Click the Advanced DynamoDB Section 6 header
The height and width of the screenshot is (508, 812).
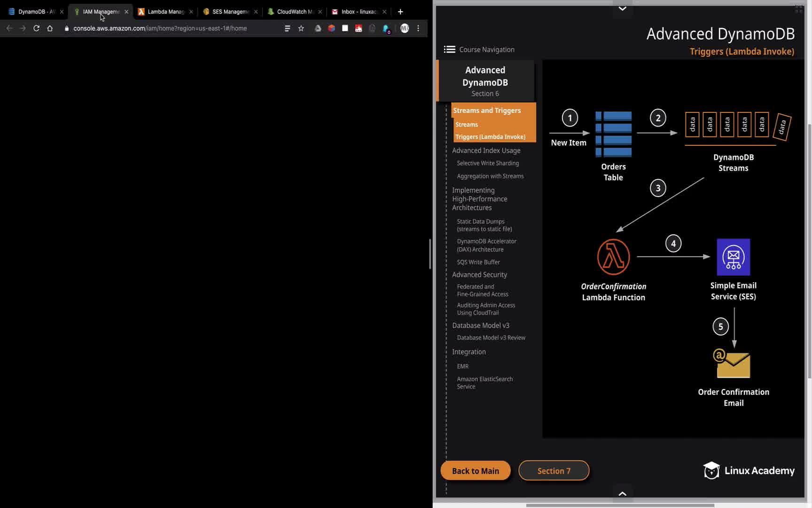coord(485,81)
